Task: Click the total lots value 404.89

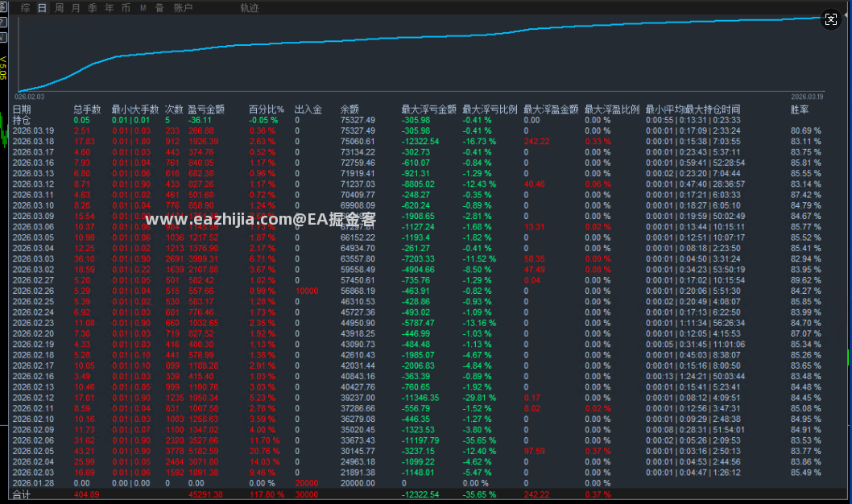Action: click(x=87, y=495)
